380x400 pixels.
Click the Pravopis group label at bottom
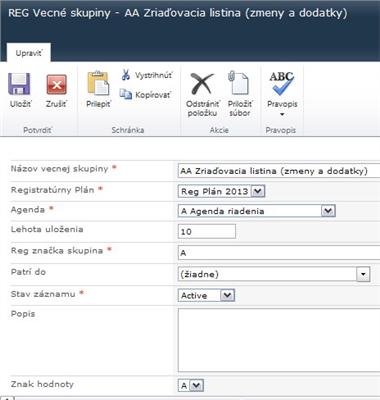tap(281, 130)
